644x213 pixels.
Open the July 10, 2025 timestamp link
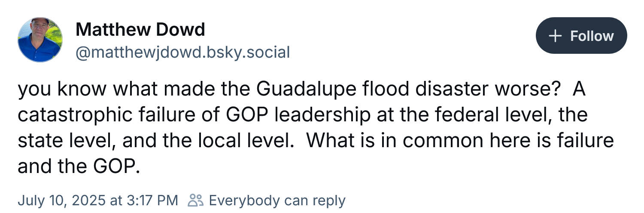[x=97, y=200]
